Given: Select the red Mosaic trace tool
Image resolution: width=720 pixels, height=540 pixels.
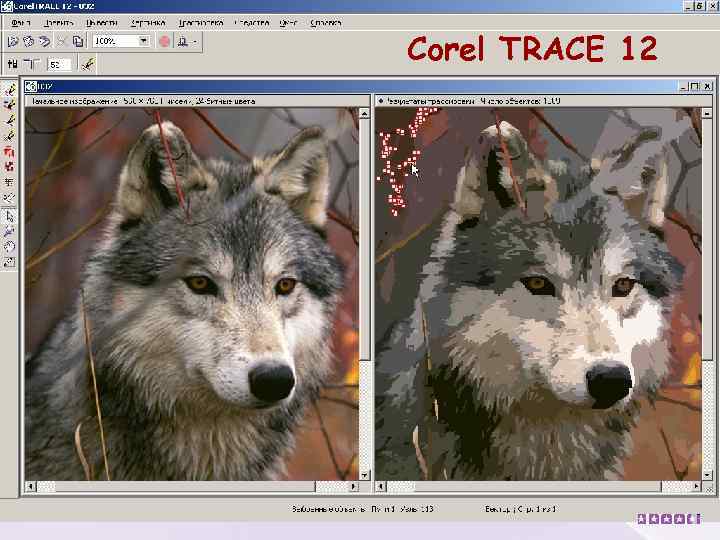Looking at the screenshot, I should click(x=9, y=152).
